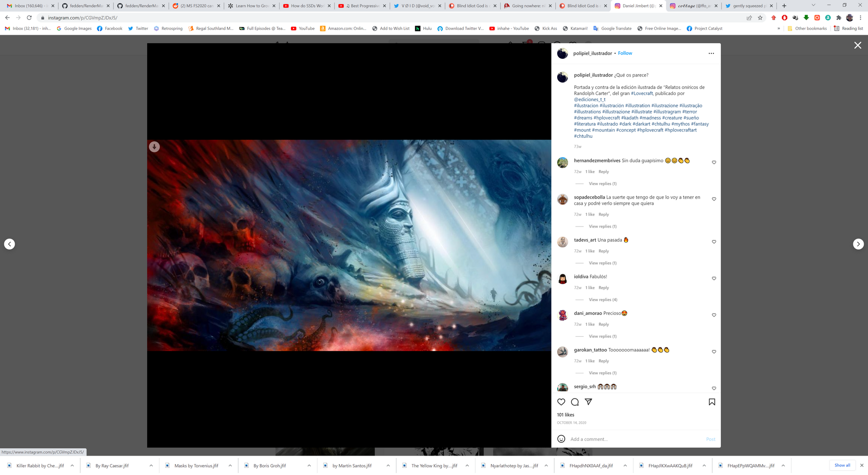This screenshot has height=475, width=868.
Task: Open browser extensions puzzle icon
Action: tap(839, 18)
